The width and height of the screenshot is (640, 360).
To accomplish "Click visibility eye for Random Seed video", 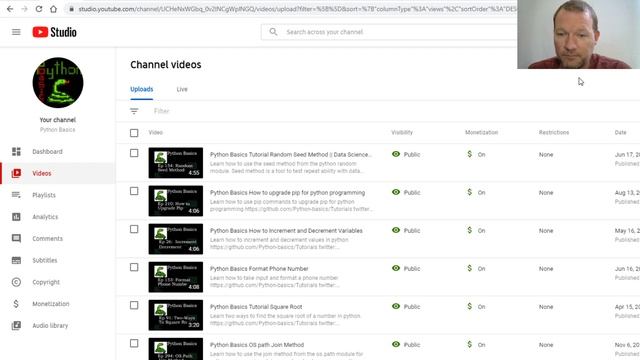I will (396, 154).
